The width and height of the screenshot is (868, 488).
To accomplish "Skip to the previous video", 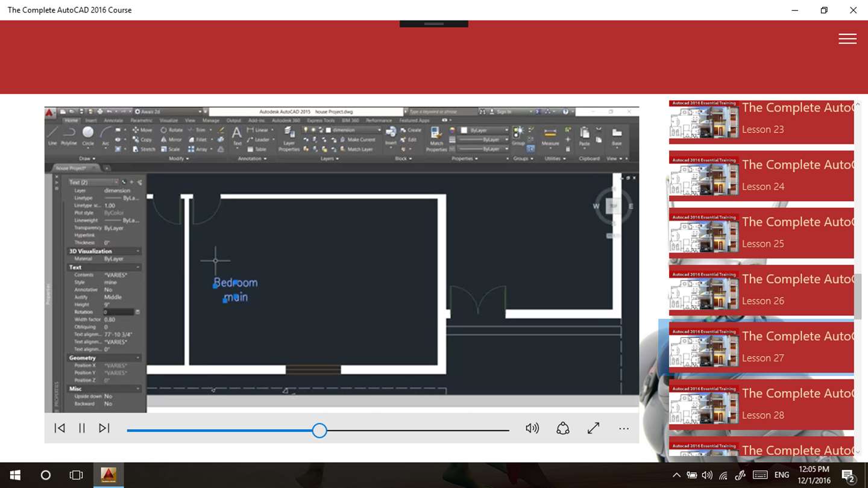I will click(60, 428).
